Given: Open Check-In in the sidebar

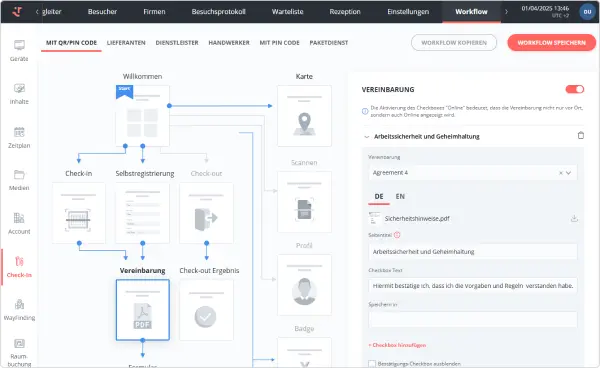Looking at the screenshot, I should point(19,267).
